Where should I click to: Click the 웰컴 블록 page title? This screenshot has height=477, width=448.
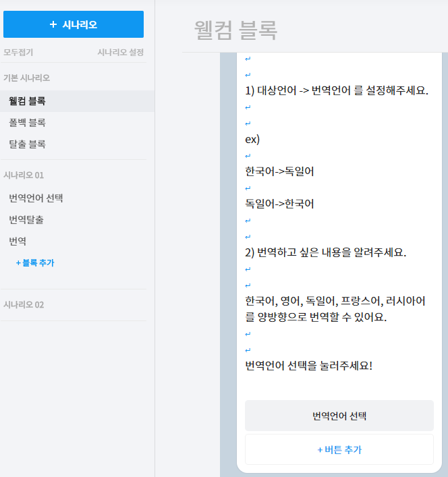click(235, 30)
